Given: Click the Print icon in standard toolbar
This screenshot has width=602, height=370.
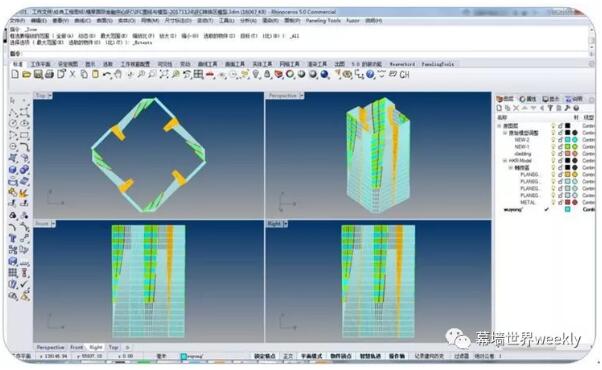Looking at the screenshot, I should pyautogui.click(x=49, y=74).
